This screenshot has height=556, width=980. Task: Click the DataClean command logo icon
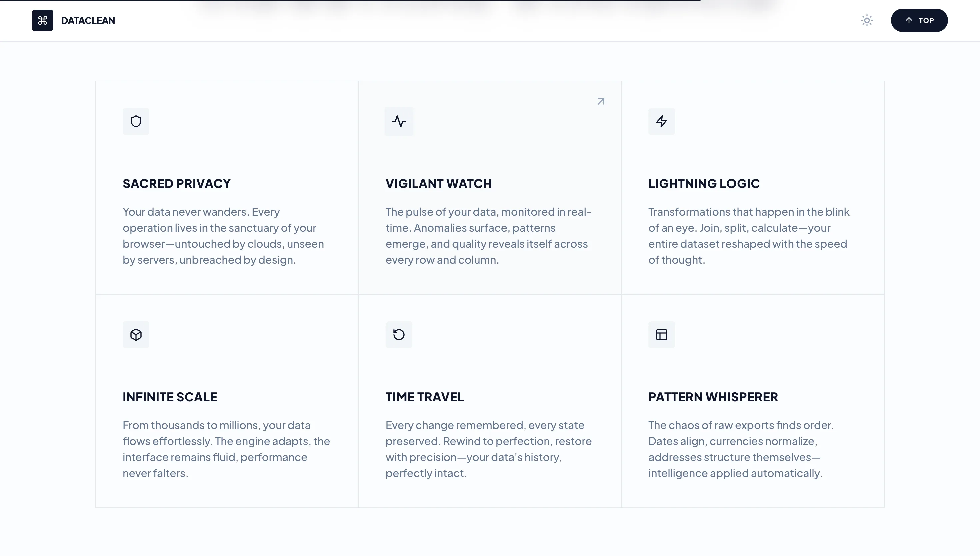click(42, 20)
